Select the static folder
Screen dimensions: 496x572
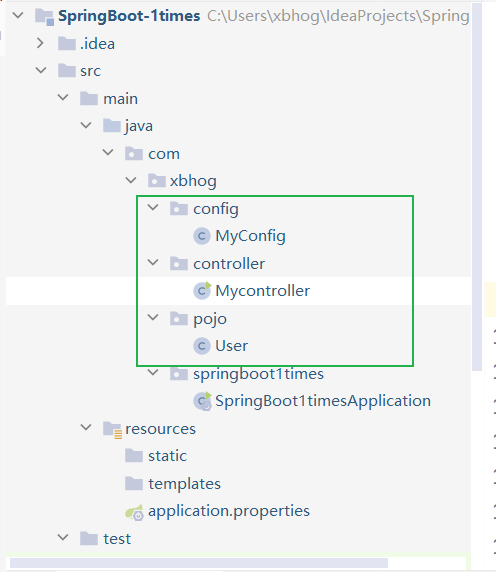(x=167, y=456)
